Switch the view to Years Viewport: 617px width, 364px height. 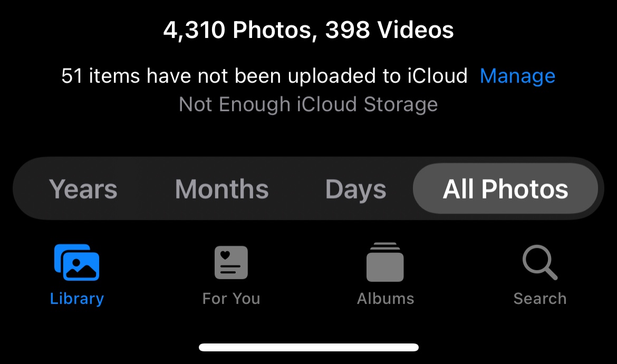click(x=83, y=189)
